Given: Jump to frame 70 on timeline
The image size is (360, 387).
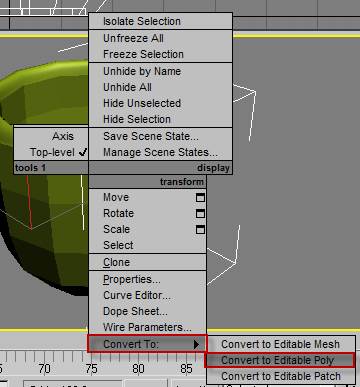Looking at the screenshot, I should click(44, 369).
